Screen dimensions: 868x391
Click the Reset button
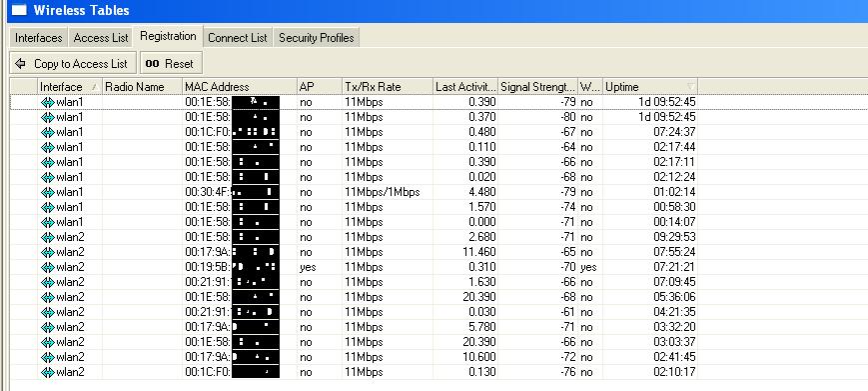(x=171, y=64)
